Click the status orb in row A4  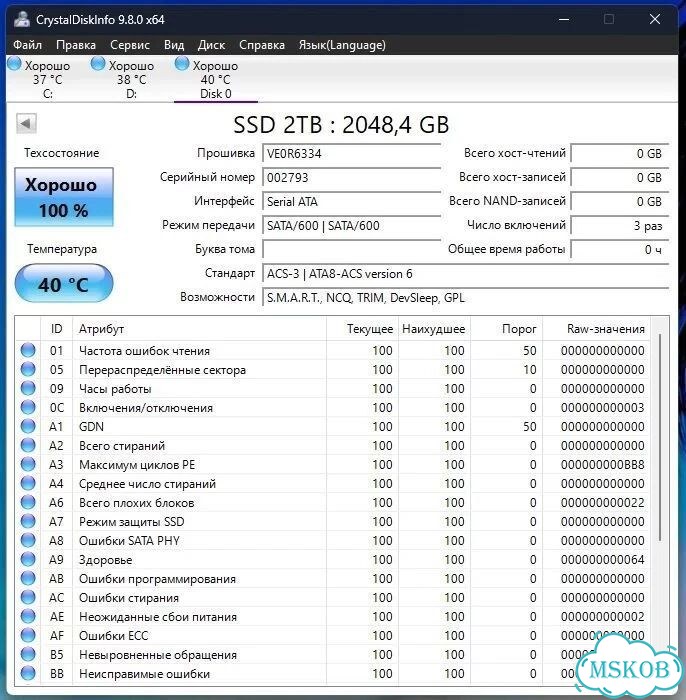[x=28, y=483]
